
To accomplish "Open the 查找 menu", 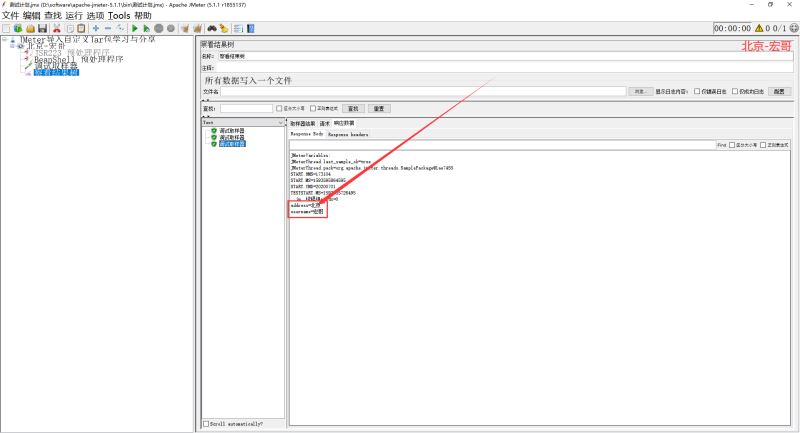I will pos(53,16).
